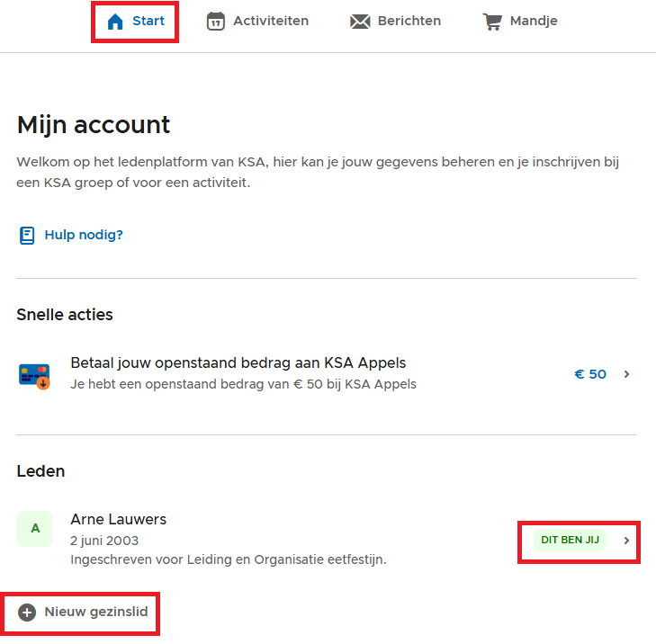The height and width of the screenshot is (644, 656).
Task: Open the Mandje tab label
Action: click(534, 21)
